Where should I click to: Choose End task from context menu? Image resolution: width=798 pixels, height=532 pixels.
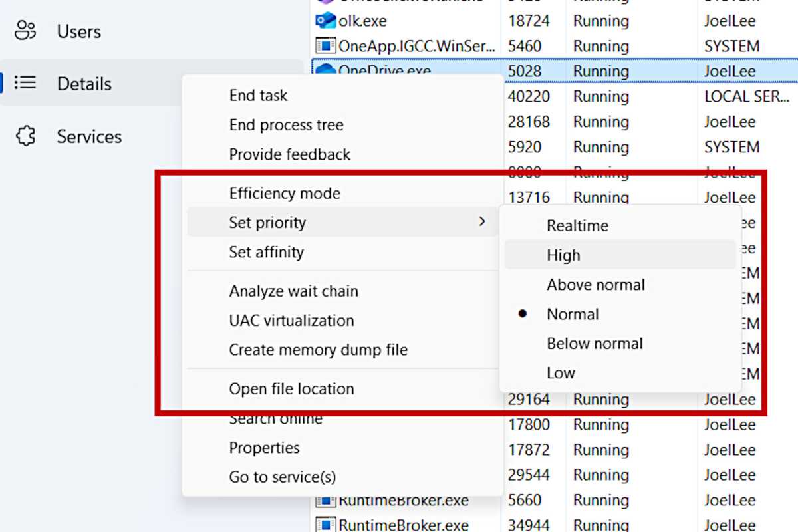(258, 95)
